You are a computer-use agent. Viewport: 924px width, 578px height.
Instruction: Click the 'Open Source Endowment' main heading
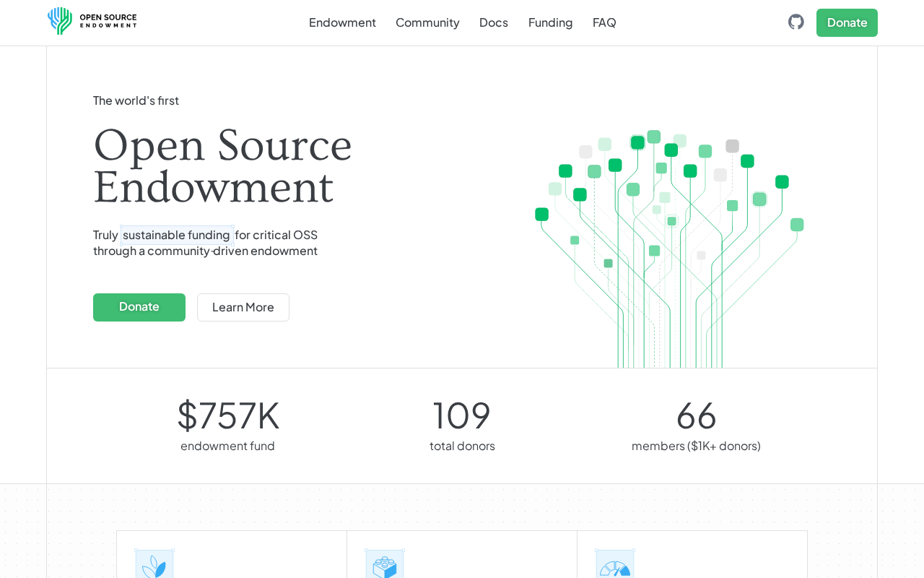point(222,167)
